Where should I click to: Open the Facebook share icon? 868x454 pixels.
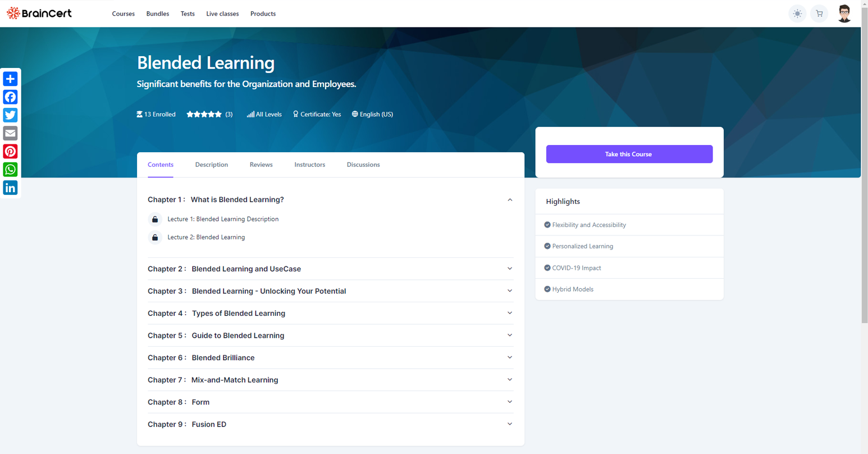(x=10, y=97)
